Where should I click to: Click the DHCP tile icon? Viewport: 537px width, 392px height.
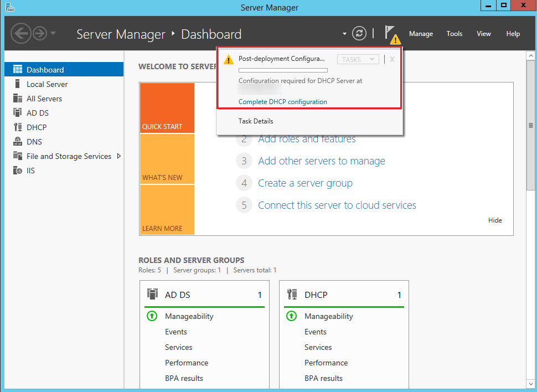click(x=292, y=295)
